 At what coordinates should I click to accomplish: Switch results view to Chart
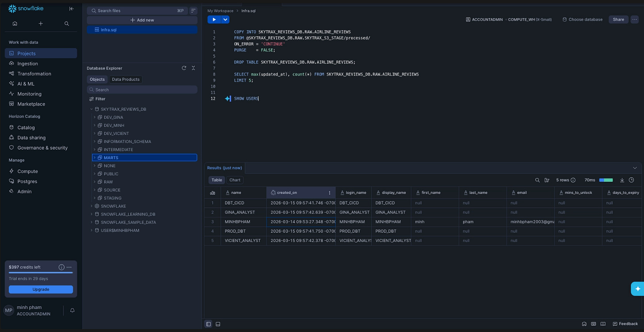pos(235,180)
